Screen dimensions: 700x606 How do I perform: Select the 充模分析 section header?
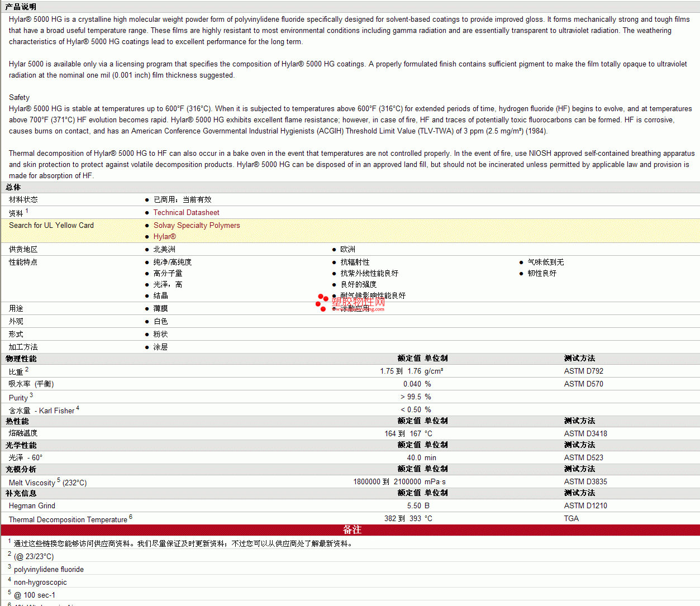pos(21,469)
